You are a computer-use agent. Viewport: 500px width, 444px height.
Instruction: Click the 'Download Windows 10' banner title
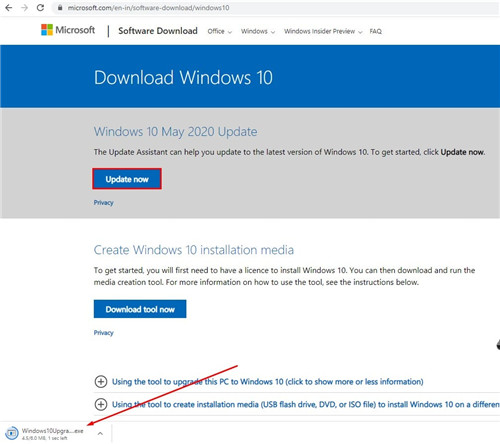[183, 78]
